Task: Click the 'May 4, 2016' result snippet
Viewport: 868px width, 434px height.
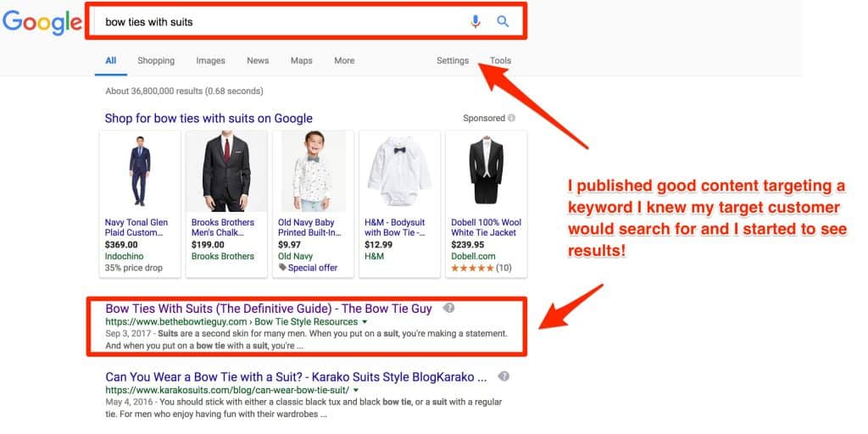Action: pos(304,408)
